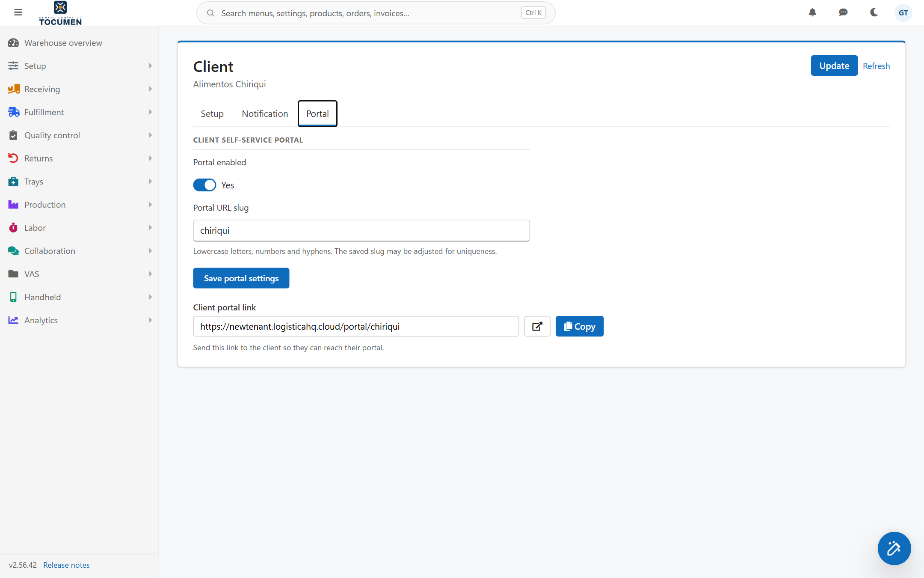Toggle the Portal enabled switch

tap(204, 185)
